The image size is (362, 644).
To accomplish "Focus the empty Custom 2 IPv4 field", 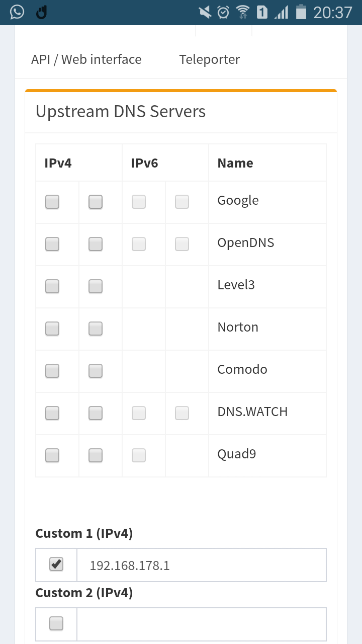I will pyautogui.click(x=201, y=624).
